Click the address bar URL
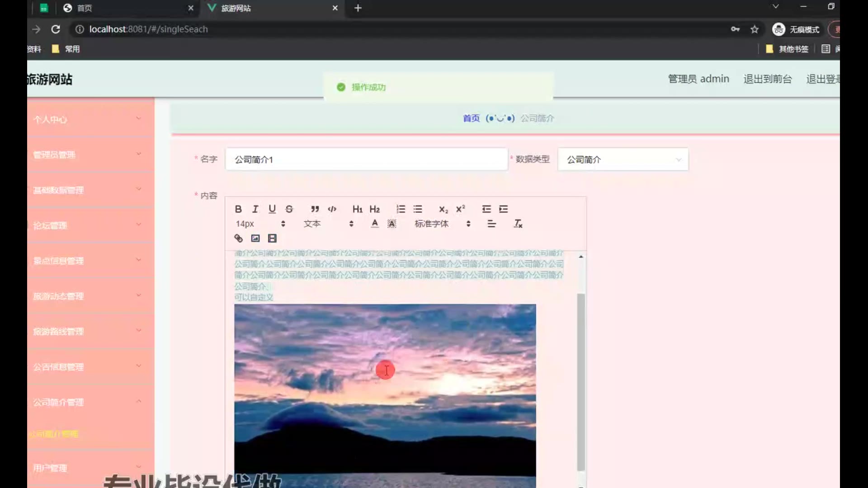The height and width of the screenshot is (488, 868). (148, 29)
